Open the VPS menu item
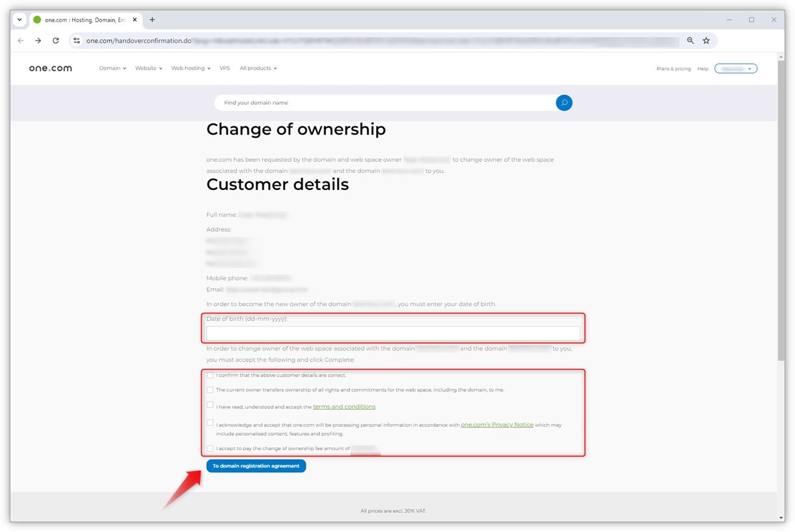This screenshot has width=795, height=532. pos(224,68)
